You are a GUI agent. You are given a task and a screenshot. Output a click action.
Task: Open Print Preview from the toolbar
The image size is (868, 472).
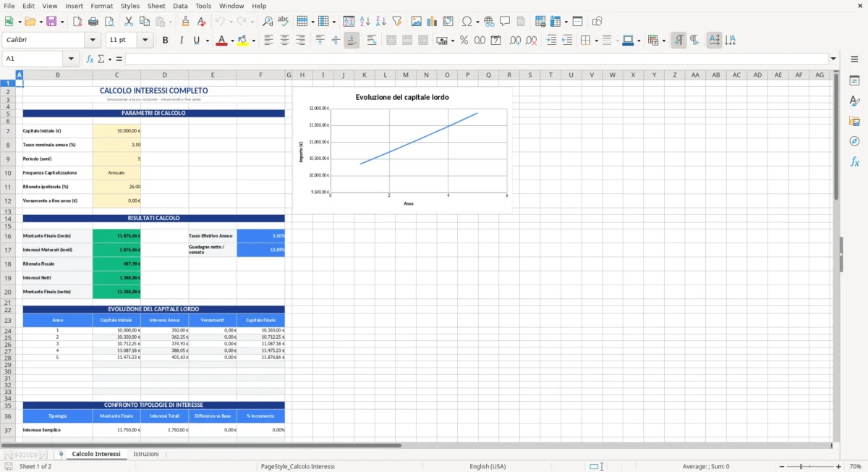(109, 22)
